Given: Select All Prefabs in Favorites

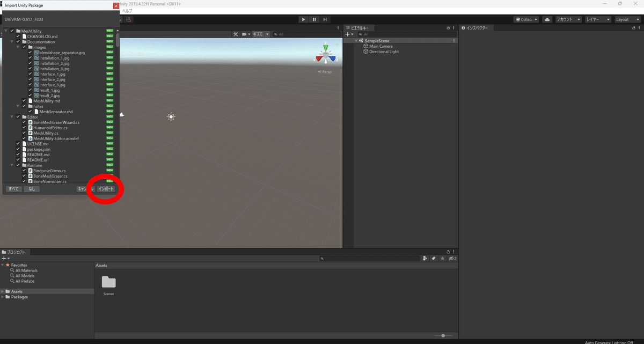Looking at the screenshot, I should tap(25, 281).
